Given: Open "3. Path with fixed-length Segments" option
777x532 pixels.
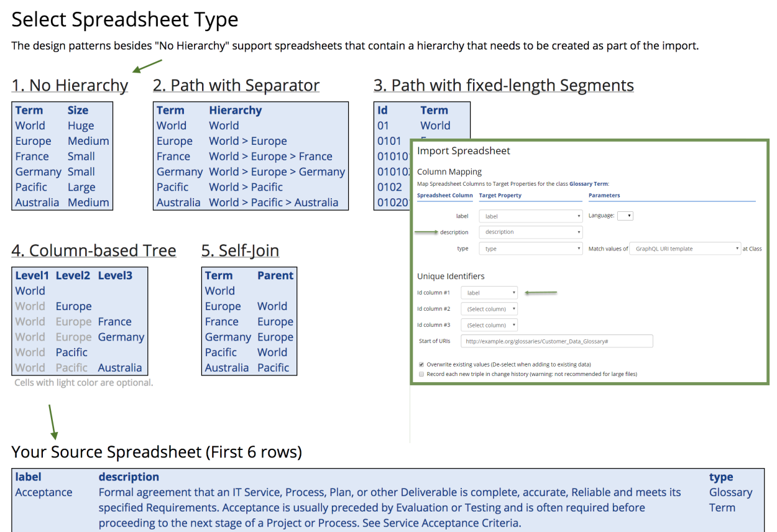Looking at the screenshot, I should point(503,86).
